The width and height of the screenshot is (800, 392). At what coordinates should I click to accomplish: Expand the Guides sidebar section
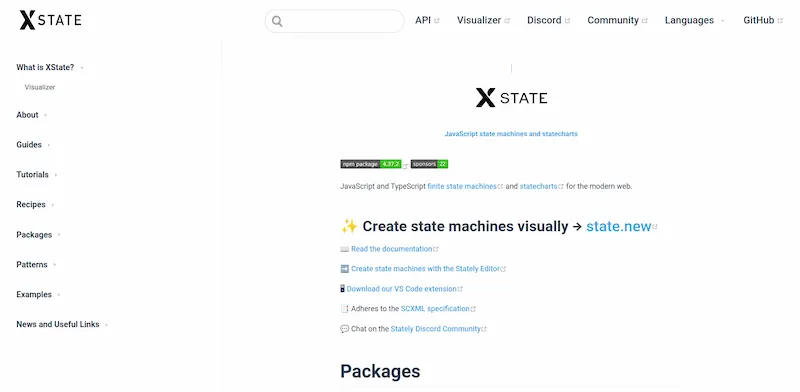(x=33, y=145)
